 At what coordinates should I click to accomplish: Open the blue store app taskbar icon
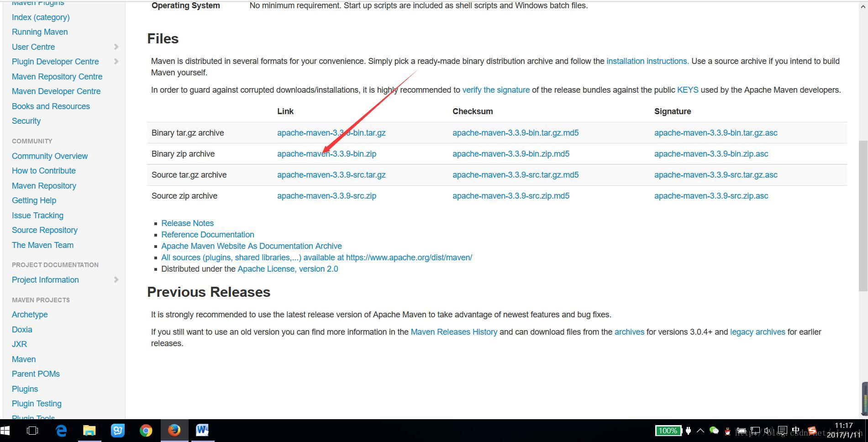118,431
